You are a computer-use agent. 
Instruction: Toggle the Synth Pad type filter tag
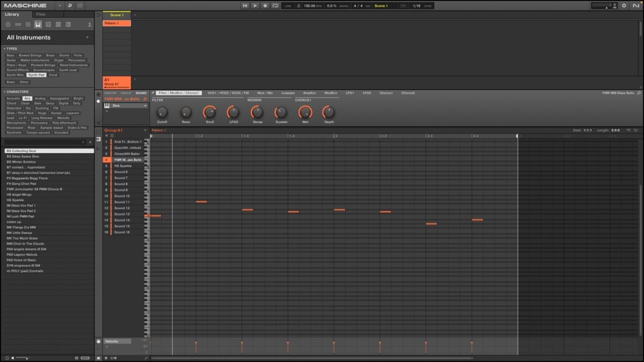[36, 75]
